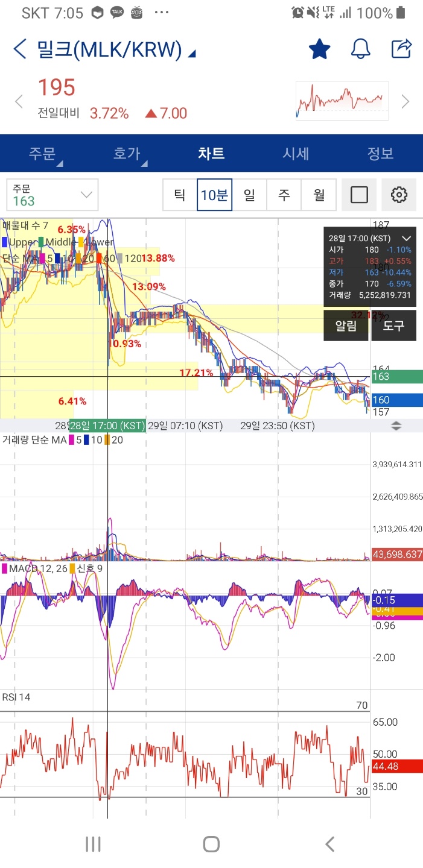Tap the Android recent apps button
Image resolution: width=423 pixels, height=868 pixels.
pos(93,844)
